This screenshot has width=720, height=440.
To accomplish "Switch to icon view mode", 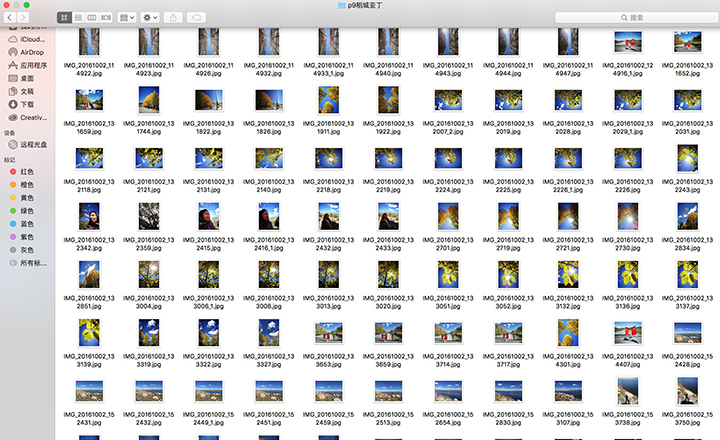I will (64, 17).
